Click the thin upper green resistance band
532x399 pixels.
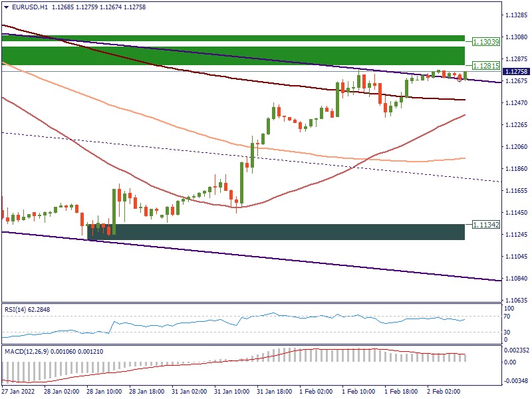[x=233, y=39]
